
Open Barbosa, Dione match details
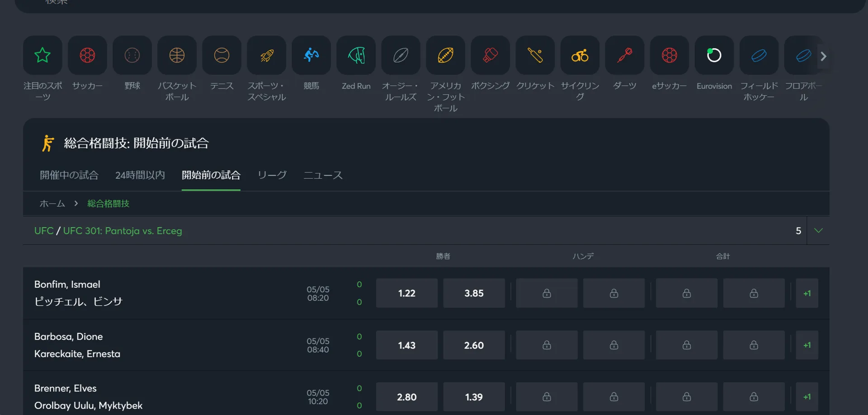69,336
